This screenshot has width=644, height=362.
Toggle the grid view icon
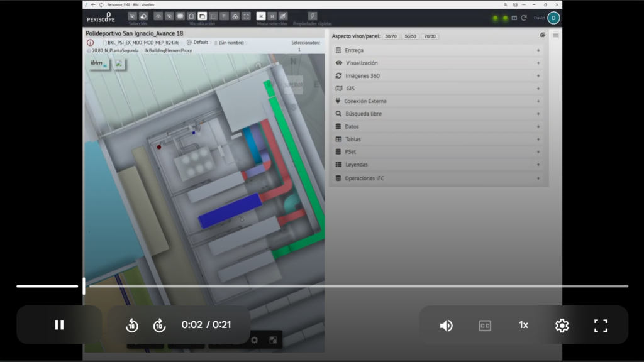tap(180, 16)
